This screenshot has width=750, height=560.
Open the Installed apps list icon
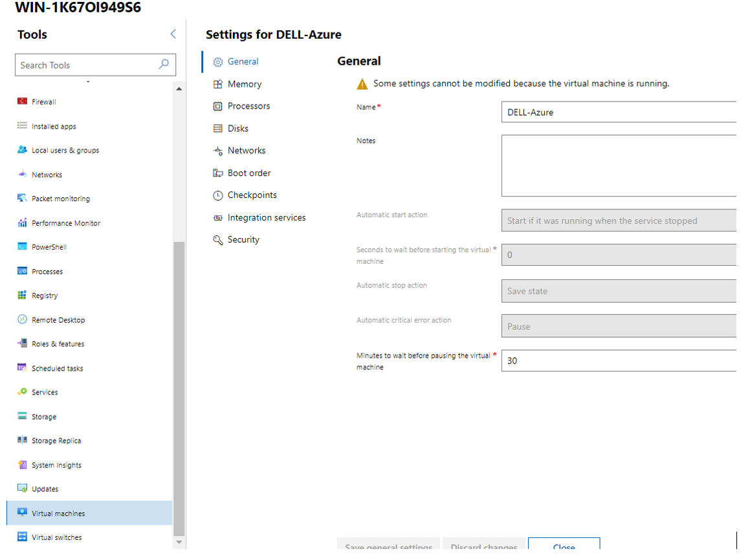tap(22, 125)
